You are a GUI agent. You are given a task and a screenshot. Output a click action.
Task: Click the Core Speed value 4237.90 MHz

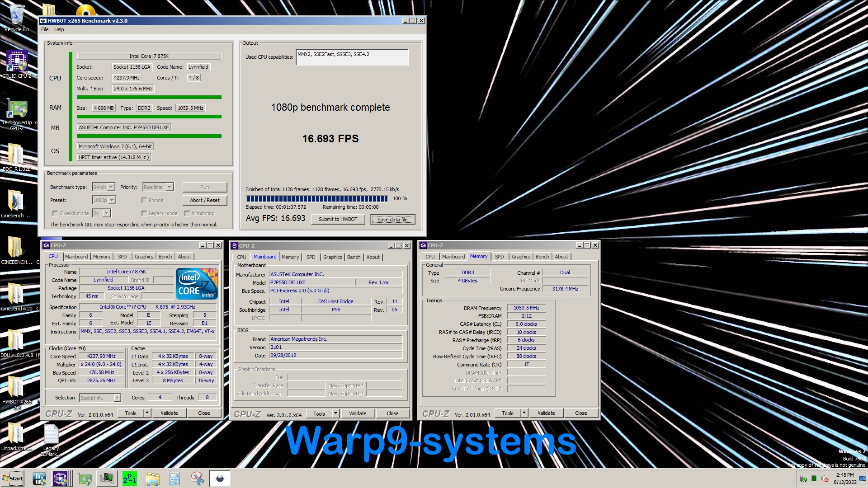tap(101, 357)
